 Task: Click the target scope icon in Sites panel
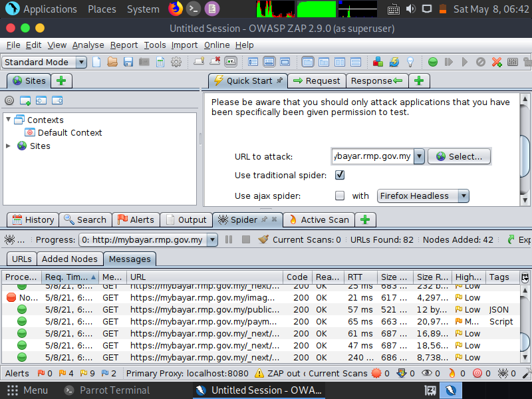(x=9, y=100)
